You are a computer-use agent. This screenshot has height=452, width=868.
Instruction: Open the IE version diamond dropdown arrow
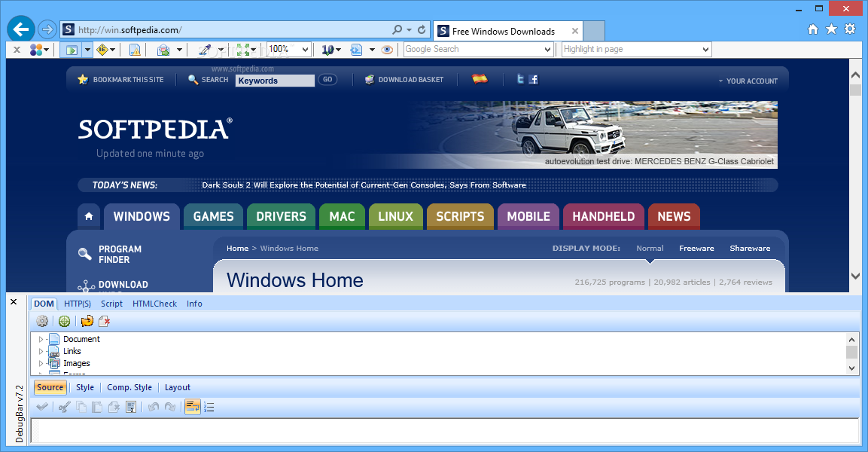pyautogui.click(x=113, y=50)
